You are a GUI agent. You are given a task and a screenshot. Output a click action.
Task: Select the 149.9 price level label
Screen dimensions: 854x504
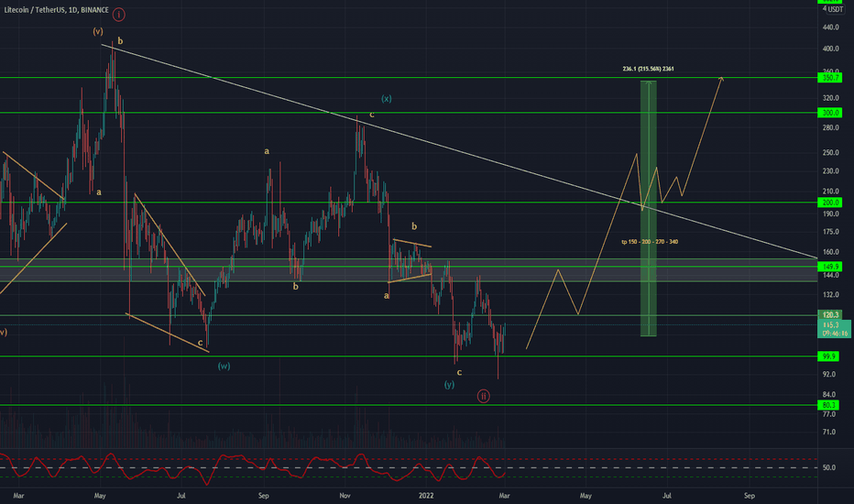(830, 267)
